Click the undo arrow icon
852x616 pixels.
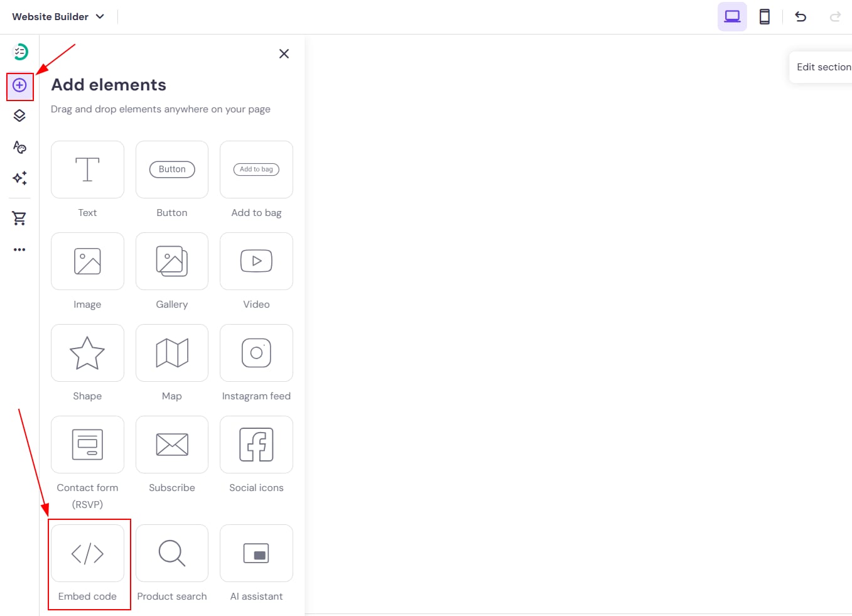tap(801, 17)
